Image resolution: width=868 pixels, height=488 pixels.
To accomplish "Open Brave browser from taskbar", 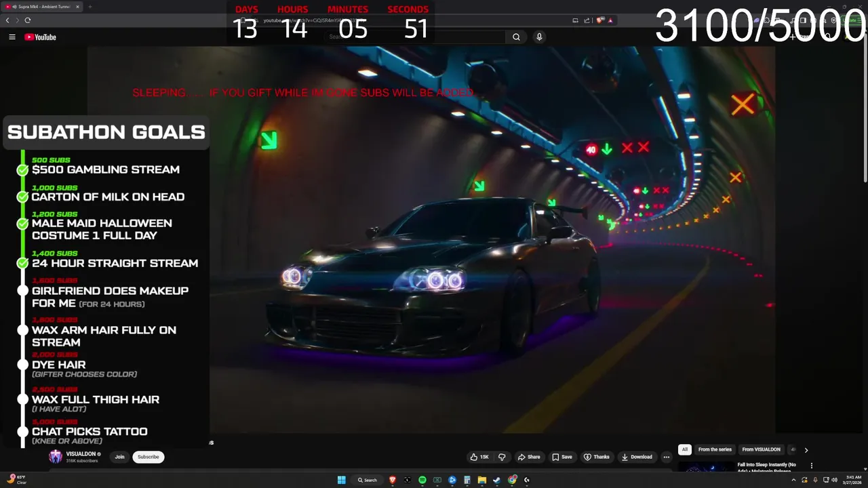I will point(392,480).
